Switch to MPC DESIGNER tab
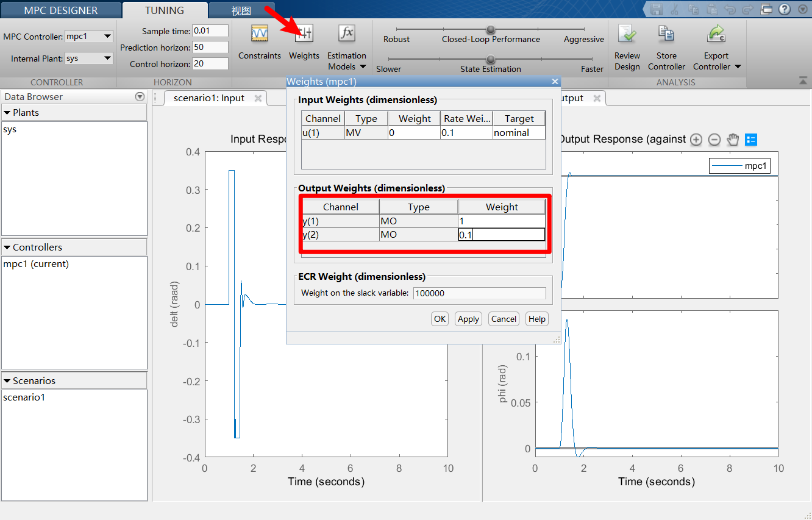This screenshot has width=812, height=520. point(61,10)
